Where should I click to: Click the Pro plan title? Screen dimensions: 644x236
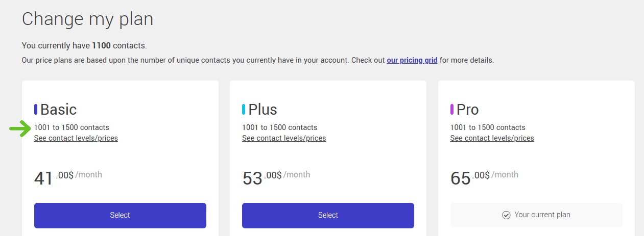pyautogui.click(x=467, y=110)
